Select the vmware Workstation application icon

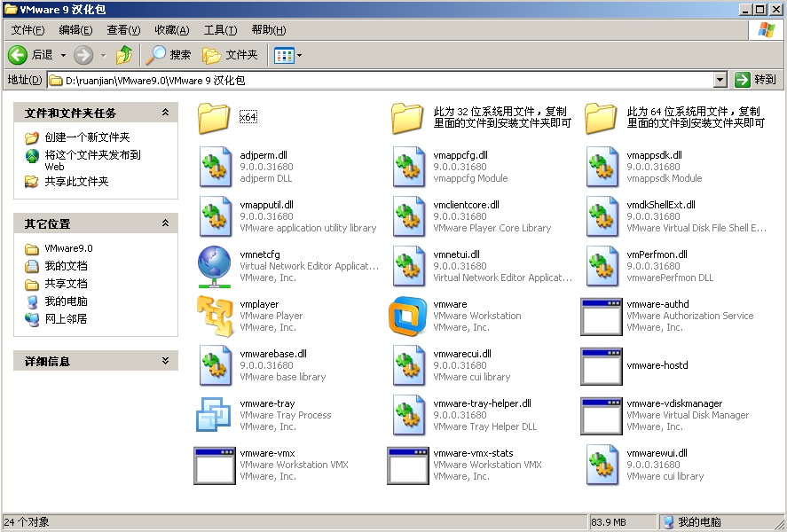(407, 316)
